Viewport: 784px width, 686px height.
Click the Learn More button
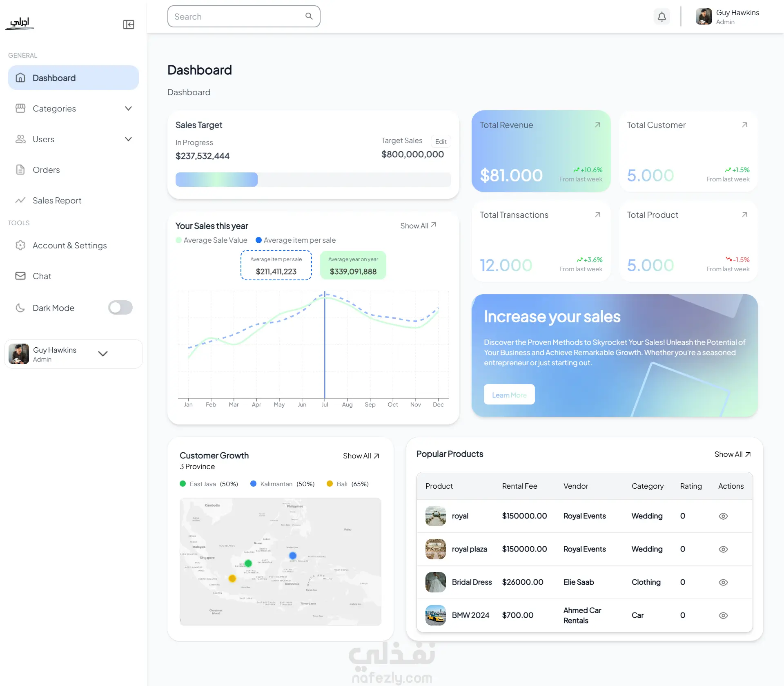pyautogui.click(x=509, y=395)
